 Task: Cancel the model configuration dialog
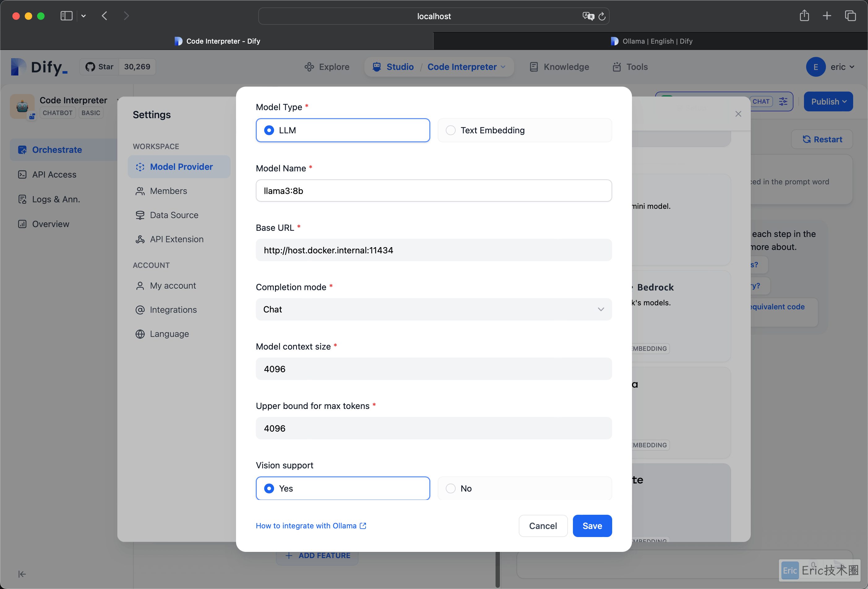click(543, 526)
